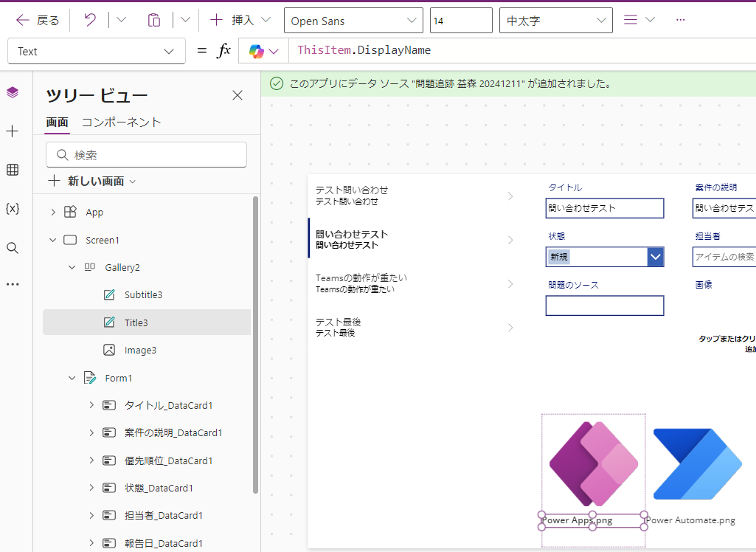Viewport: 756px width, 552px height.
Task: Open the Data table icon in sidebar
Action: click(x=13, y=170)
